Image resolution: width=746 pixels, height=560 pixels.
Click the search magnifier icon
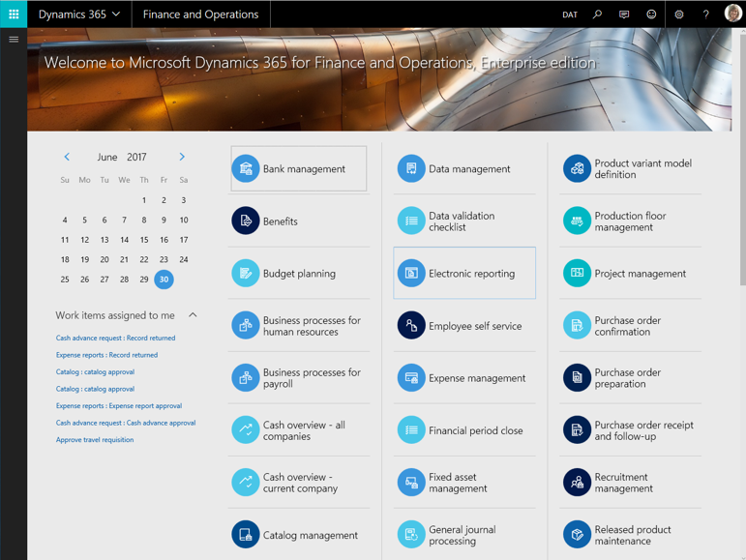point(597,15)
